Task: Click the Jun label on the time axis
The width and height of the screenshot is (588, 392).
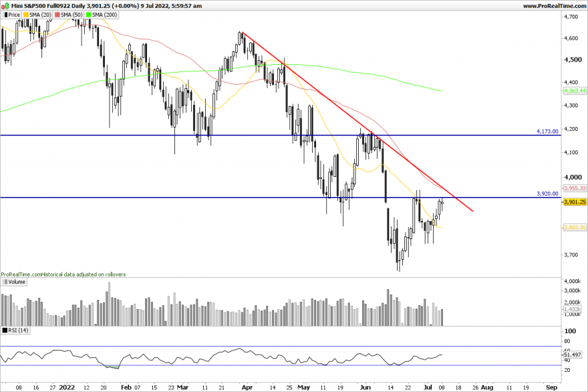Action: click(365, 387)
